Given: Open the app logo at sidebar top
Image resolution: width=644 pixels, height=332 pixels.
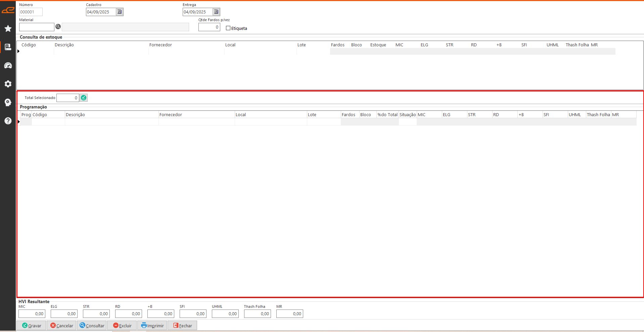Looking at the screenshot, I should [x=8, y=10].
